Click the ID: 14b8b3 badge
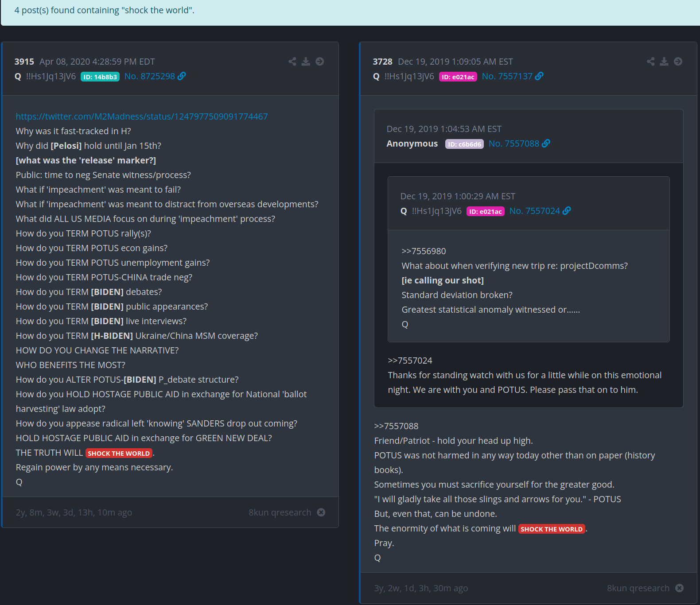700x605 pixels. 100,77
